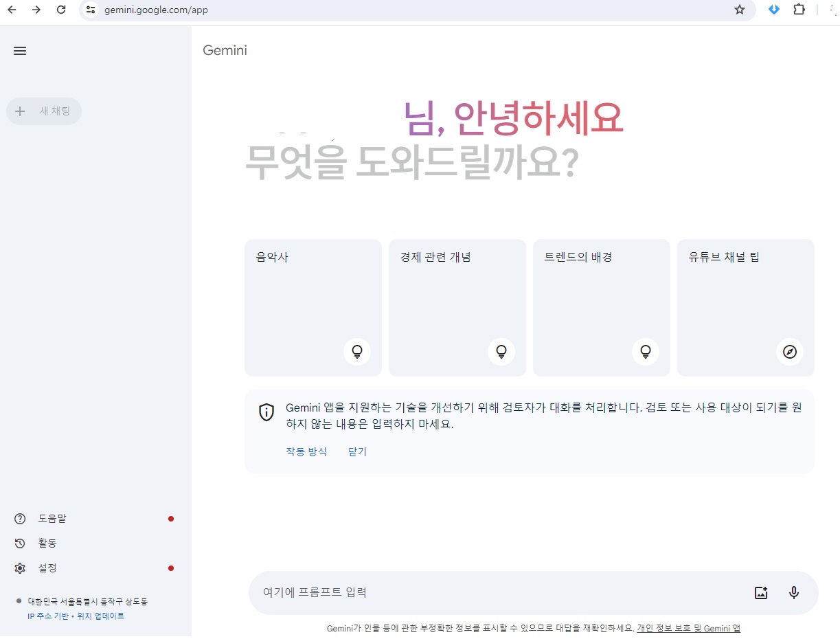
Task: Open the Extensions puzzle piece menu
Action: (799, 10)
